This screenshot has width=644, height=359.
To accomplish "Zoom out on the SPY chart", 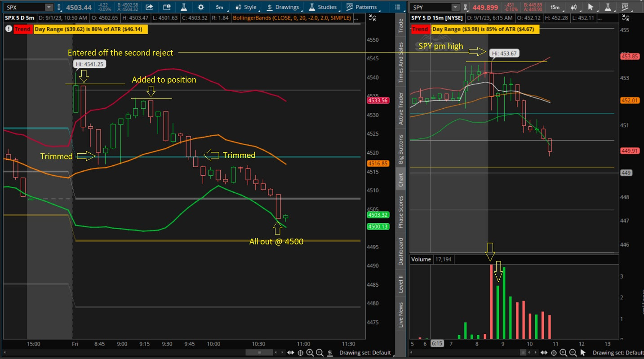I will [573, 353].
